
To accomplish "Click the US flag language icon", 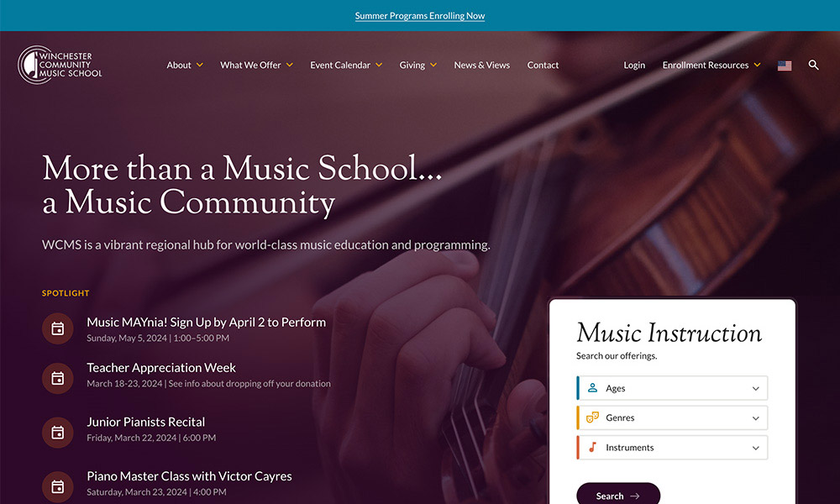I will pyautogui.click(x=785, y=66).
